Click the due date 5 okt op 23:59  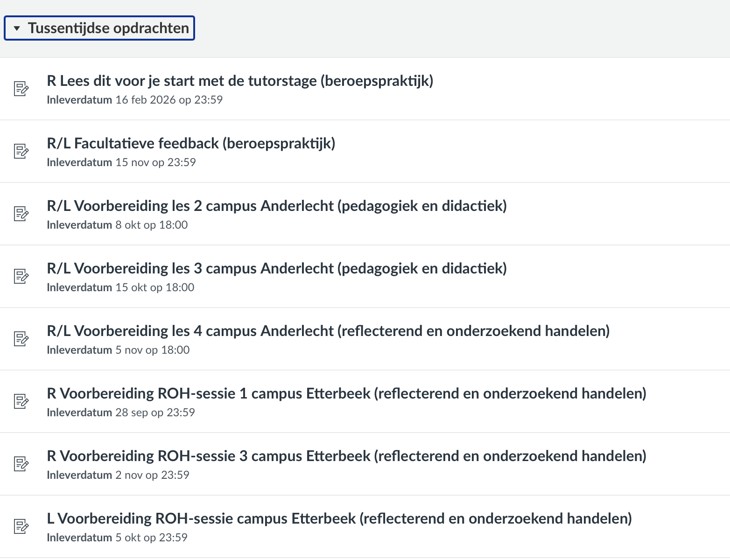151,538
